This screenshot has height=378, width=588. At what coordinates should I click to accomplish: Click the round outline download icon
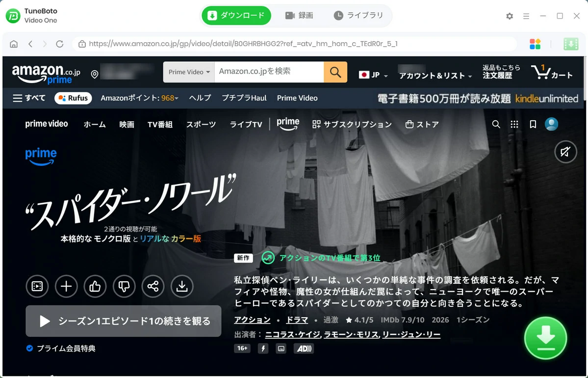pos(182,286)
